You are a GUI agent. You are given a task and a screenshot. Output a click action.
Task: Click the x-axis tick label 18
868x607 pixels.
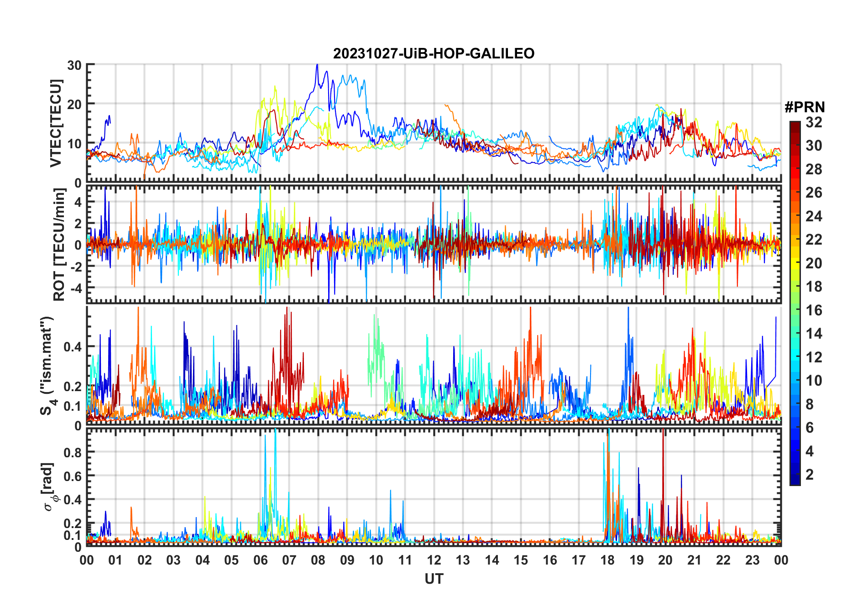[607, 560]
